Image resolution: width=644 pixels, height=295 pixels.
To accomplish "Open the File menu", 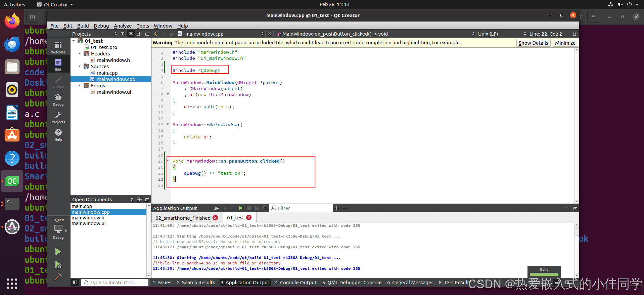I will [54, 26].
